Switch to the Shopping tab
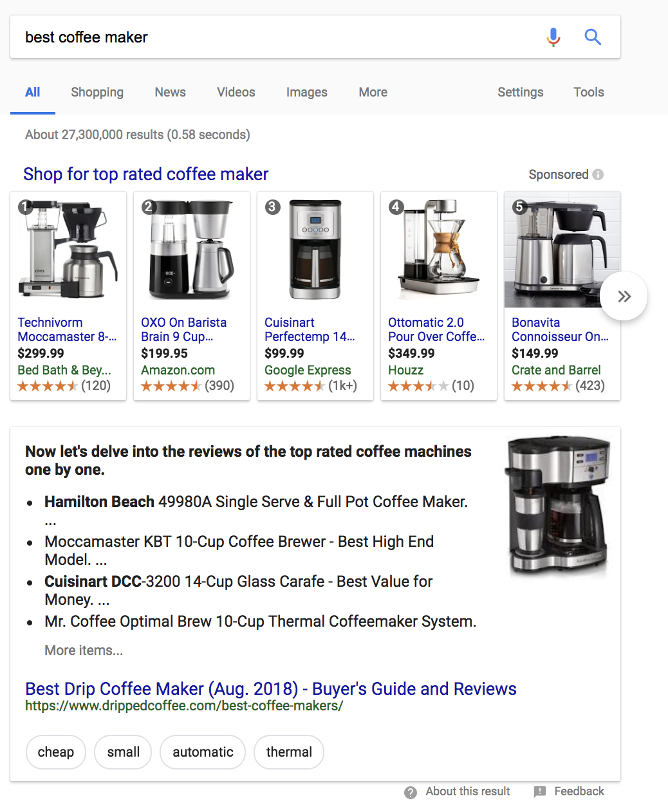Viewport: 668px width, 812px height. [x=97, y=92]
